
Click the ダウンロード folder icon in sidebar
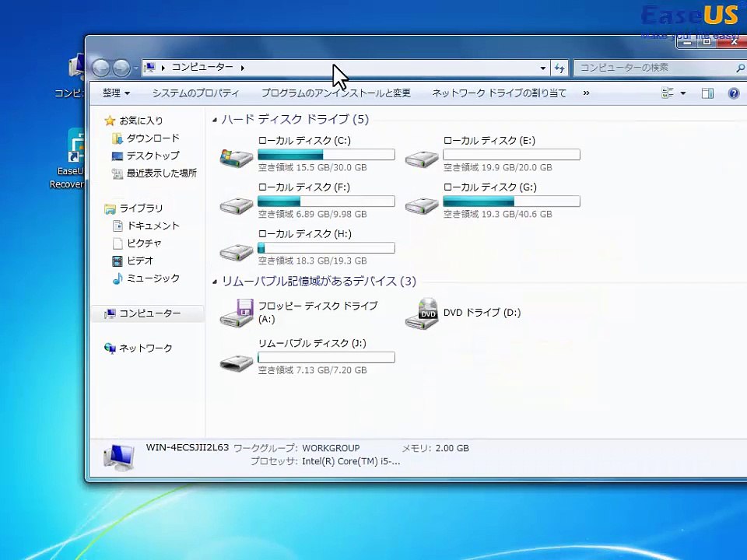pyautogui.click(x=117, y=138)
